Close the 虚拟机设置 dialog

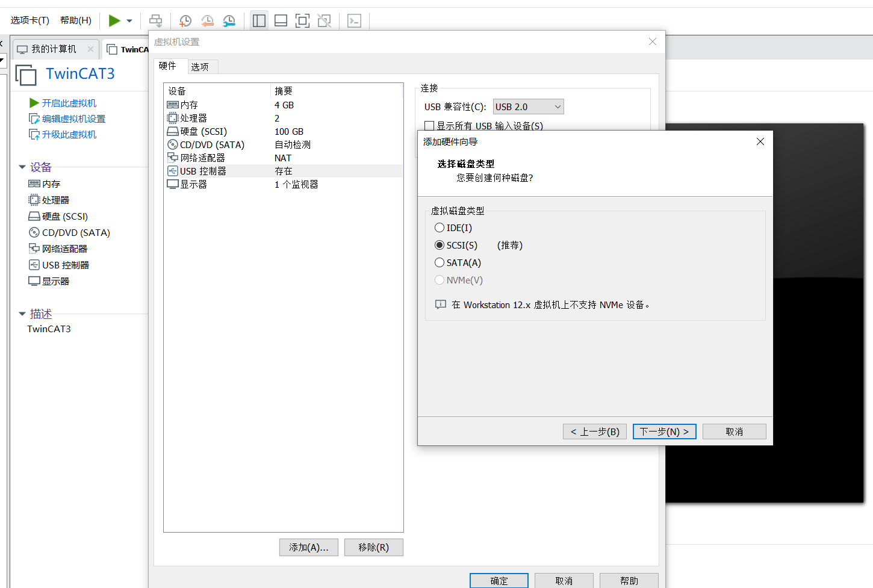click(x=653, y=42)
